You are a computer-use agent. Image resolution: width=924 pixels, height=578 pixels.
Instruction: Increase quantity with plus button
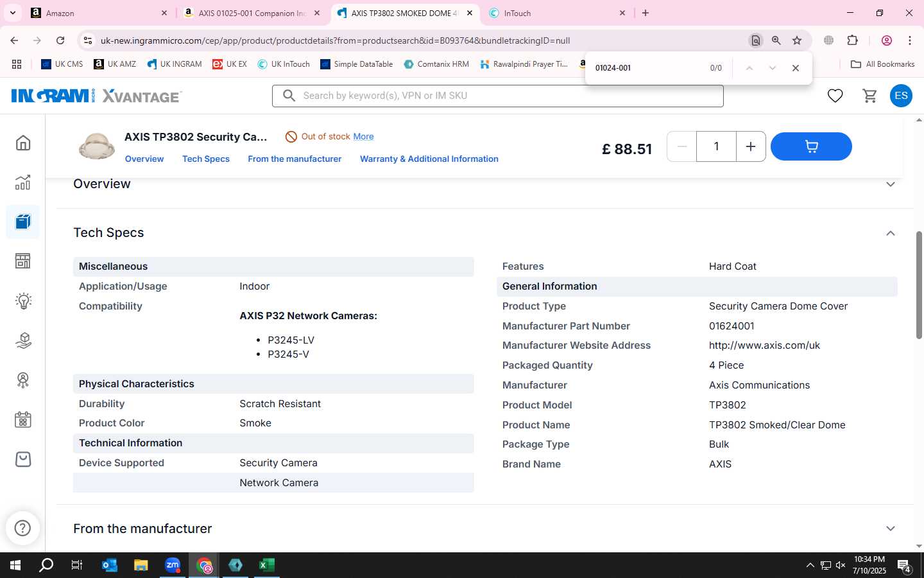[x=751, y=146]
